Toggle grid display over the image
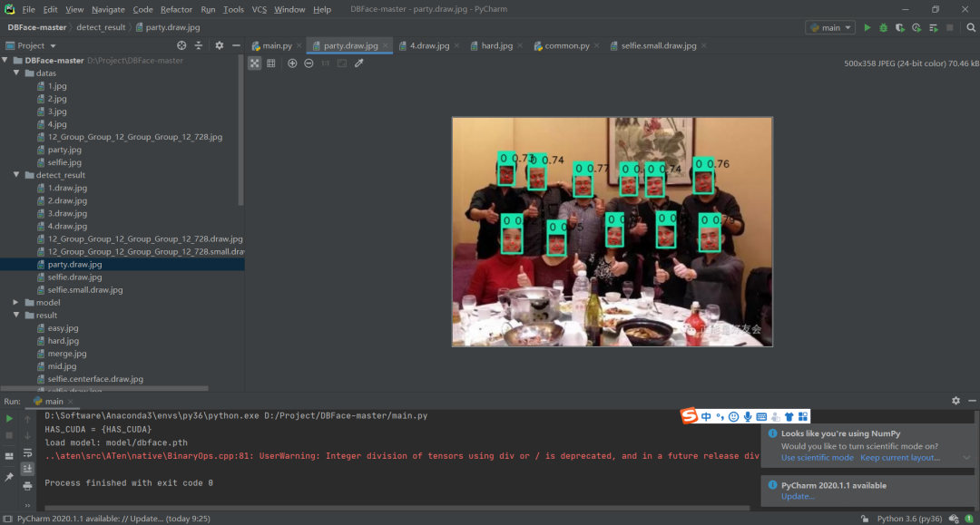This screenshot has width=980, height=525. click(x=272, y=63)
